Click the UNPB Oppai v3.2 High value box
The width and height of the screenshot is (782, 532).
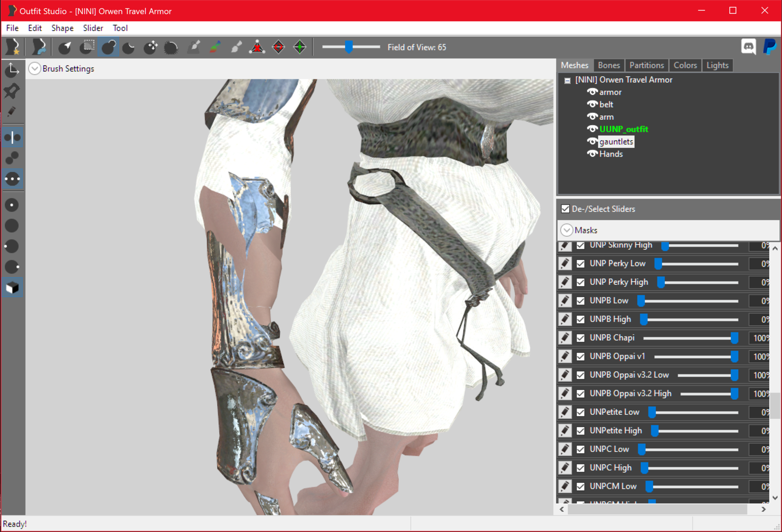pos(759,394)
